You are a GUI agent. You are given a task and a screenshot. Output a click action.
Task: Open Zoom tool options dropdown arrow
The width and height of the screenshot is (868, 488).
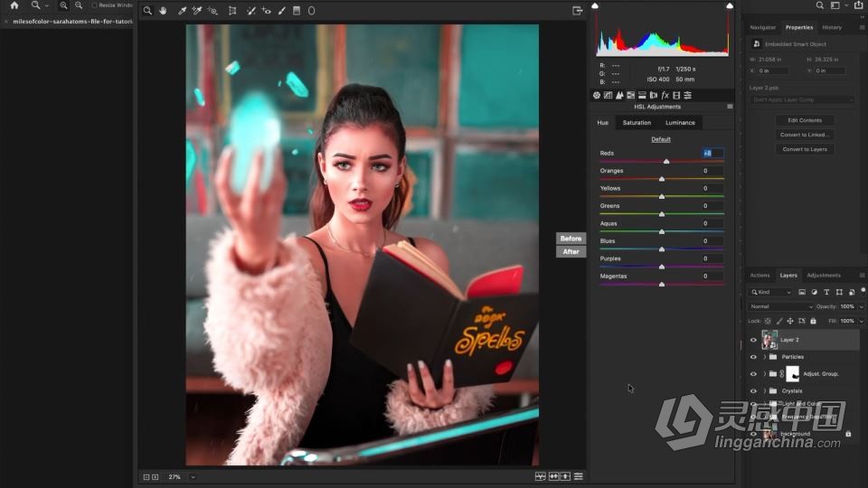point(46,5)
